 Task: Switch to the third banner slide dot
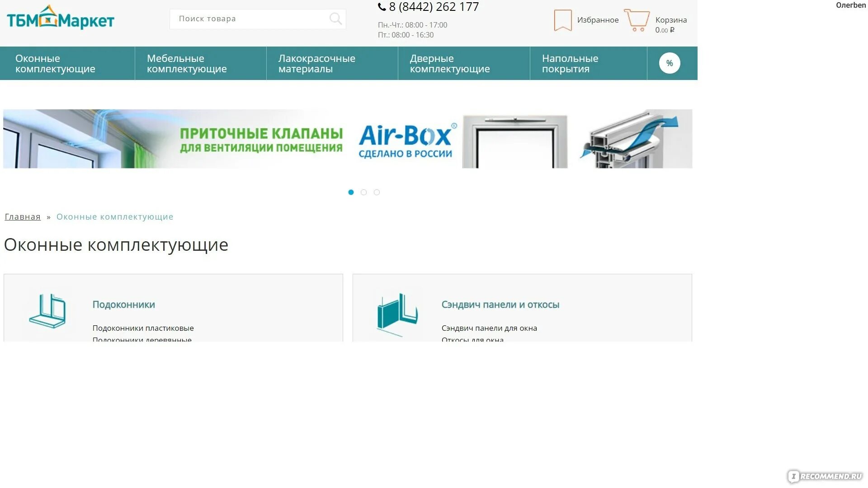(x=377, y=192)
